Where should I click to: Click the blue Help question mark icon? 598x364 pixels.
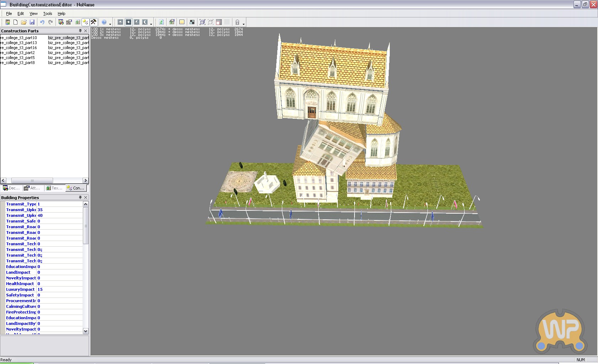click(x=104, y=22)
